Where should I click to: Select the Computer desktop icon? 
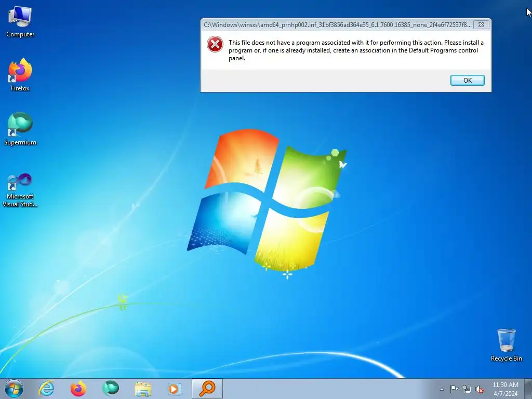[x=20, y=22]
